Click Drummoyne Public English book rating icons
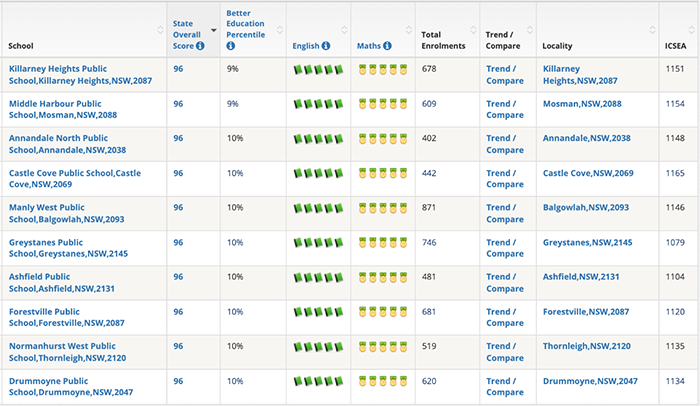The width and height of the screenshot is (700, 406). pos(318,381)
